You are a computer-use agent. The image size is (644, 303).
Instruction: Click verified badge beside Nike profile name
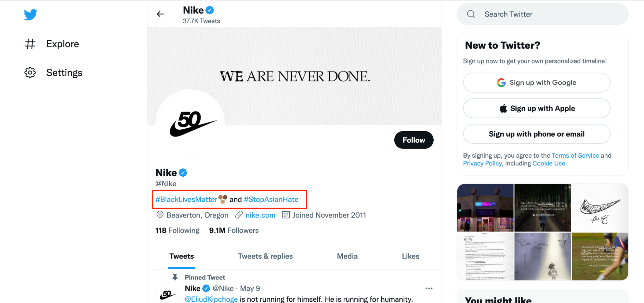click(x=183, y=173)
